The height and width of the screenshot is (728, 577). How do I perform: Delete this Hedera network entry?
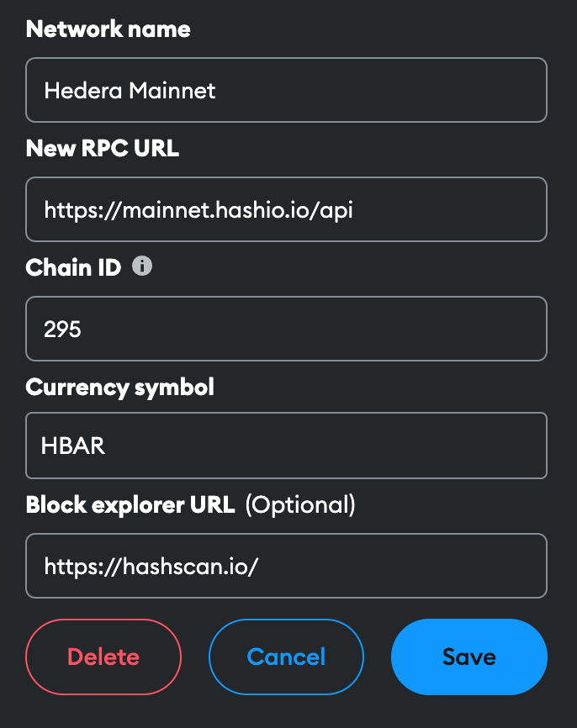pyautogui.click(x=103, y=657)
